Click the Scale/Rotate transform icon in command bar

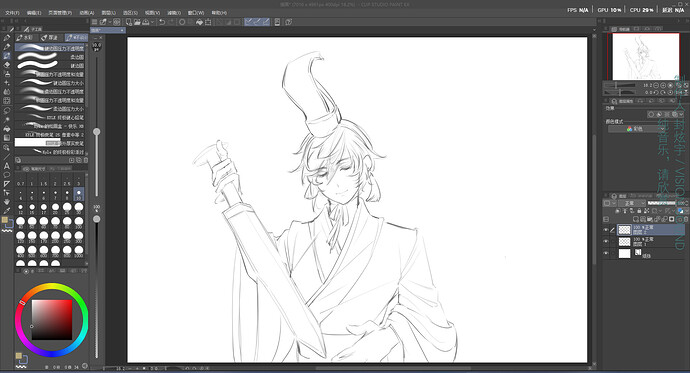coord(208,22)
